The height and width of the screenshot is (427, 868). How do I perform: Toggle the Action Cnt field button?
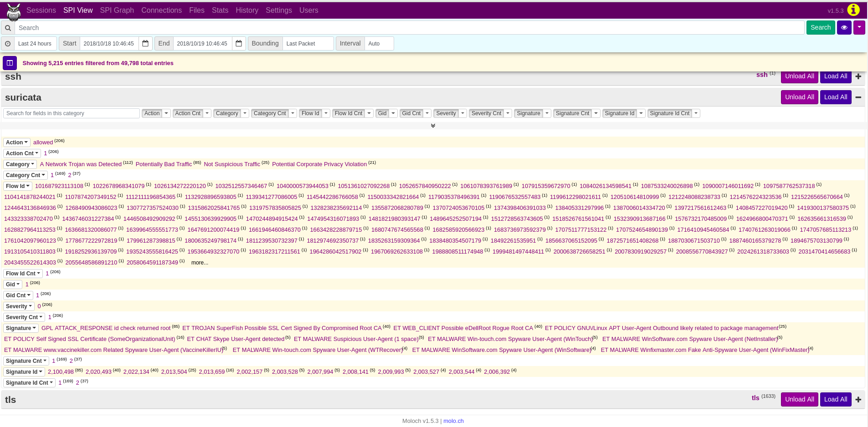coord(188,113)
